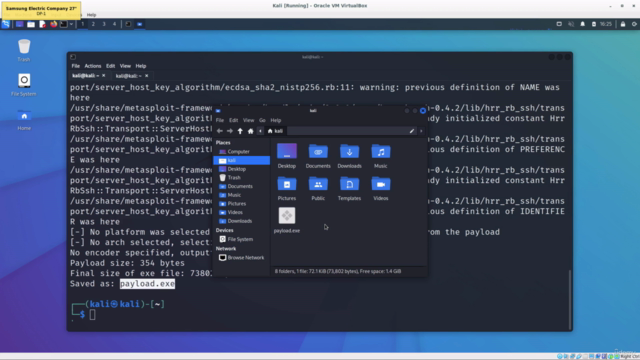The image size is (640, 360).
Task: Open the file manager View menu
Action: coord(248,120)
